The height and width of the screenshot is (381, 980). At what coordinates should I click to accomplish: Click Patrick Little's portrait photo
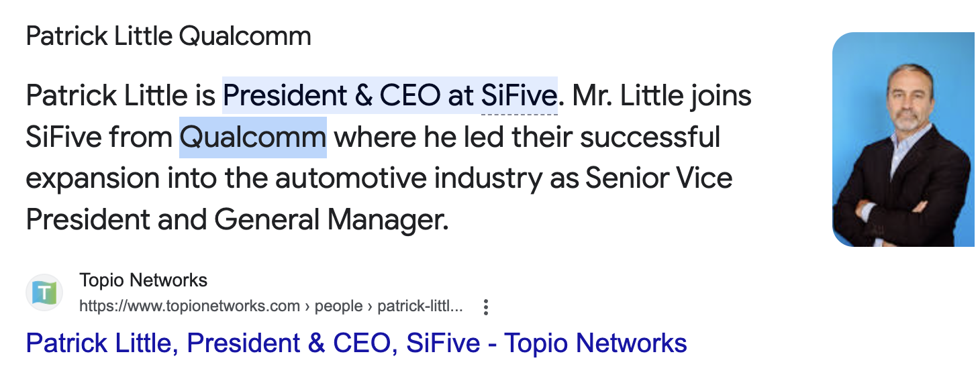(903, 140)
